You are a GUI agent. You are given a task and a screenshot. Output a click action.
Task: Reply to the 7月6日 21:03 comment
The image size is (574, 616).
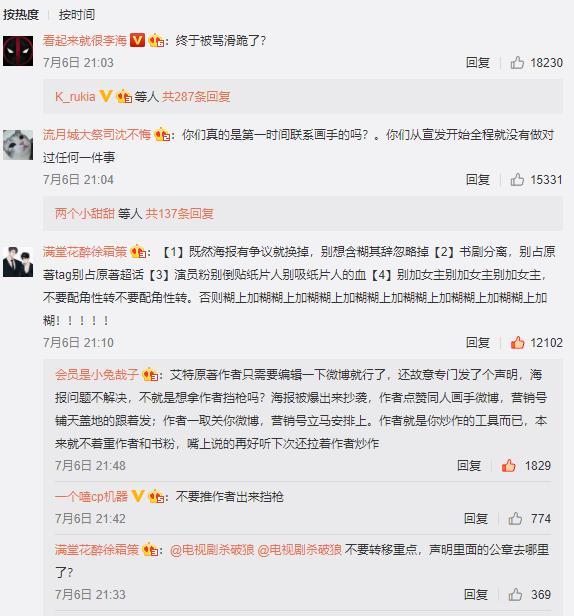477,62
